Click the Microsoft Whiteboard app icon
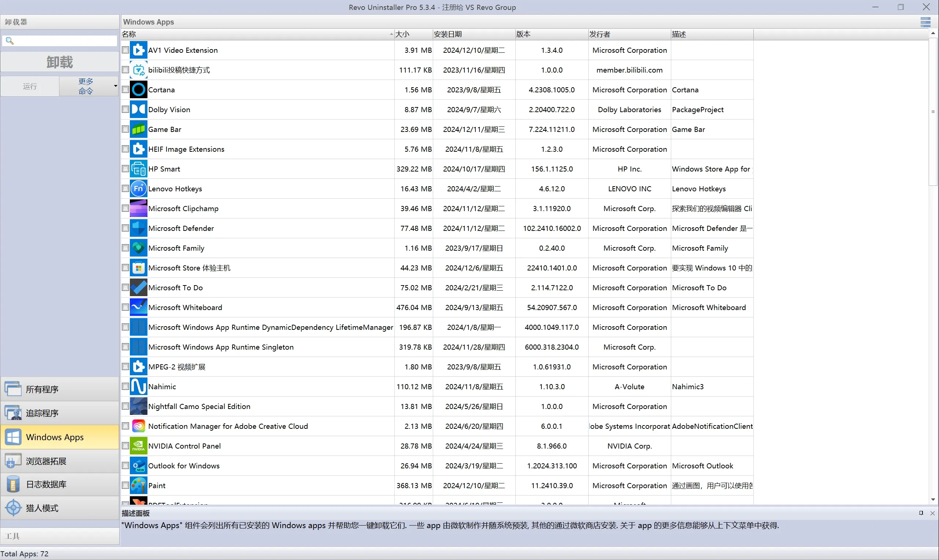 (x=138, y=307)
